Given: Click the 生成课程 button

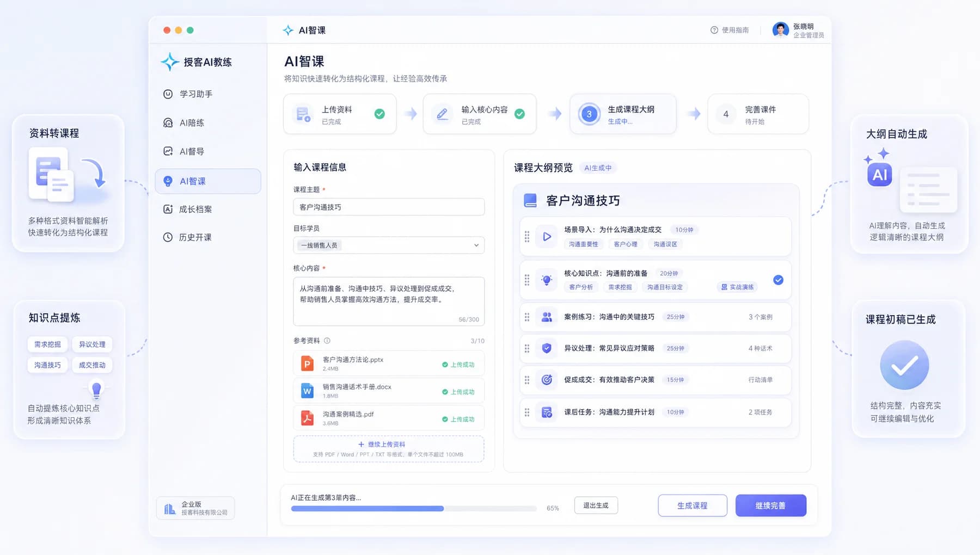Looking at the screenshot, I should 693,505.
